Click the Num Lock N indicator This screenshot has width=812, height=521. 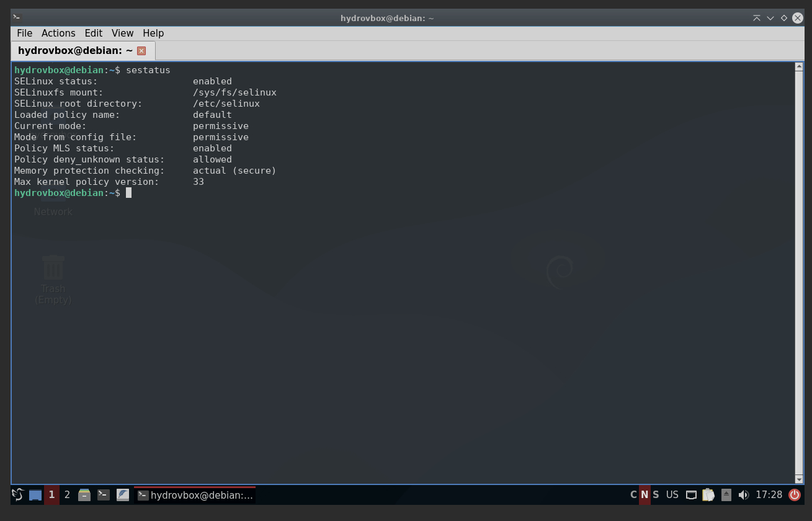645,495
